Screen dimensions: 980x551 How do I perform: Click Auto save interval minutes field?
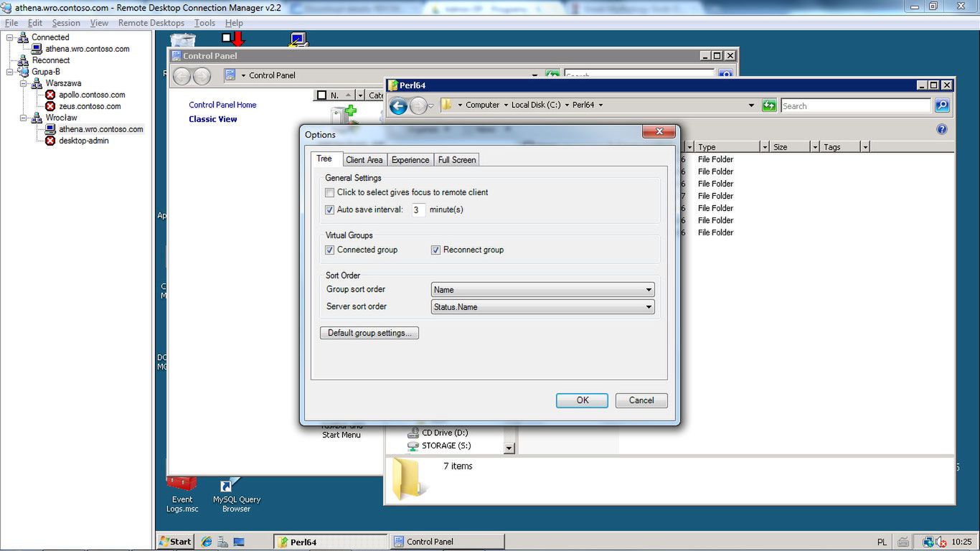click(418, 209)
